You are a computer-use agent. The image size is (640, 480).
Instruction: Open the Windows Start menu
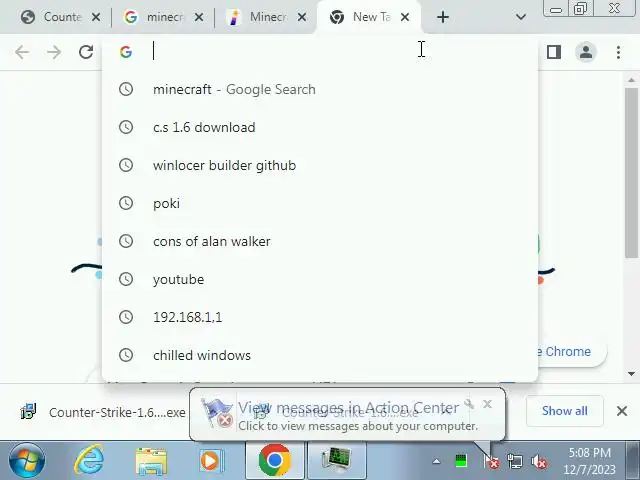[x=27, y=461]
